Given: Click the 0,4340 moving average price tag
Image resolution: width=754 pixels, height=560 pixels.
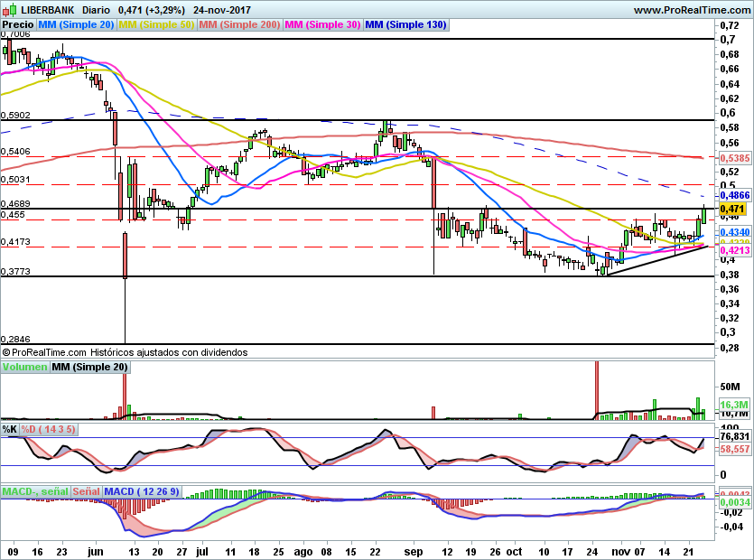Looking at the screenshot, I should [x=735, y=232].
